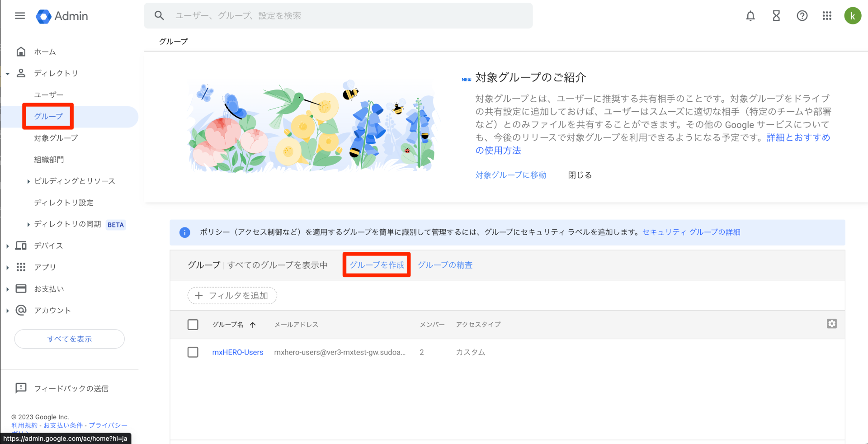Expand the デバイス sidebar section

7,246
